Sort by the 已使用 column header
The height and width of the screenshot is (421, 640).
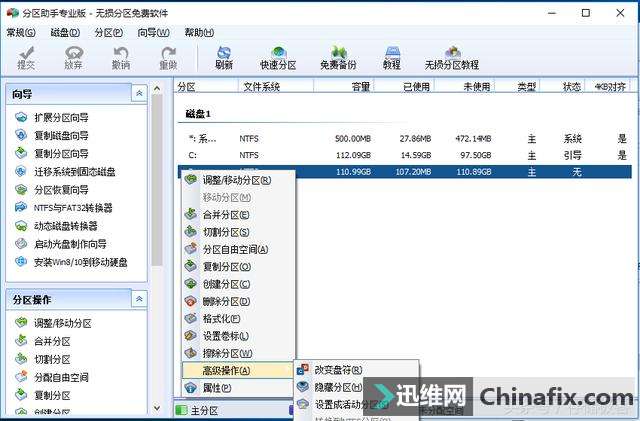tap(404, 87)
